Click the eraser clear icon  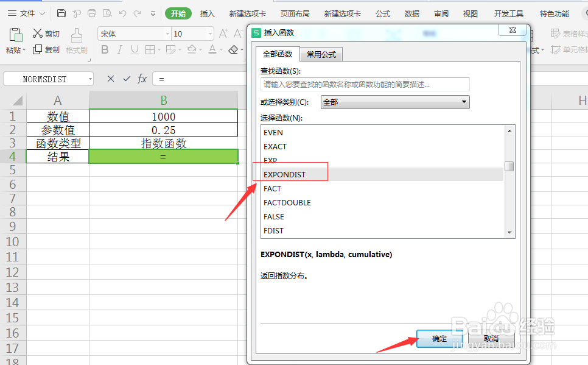point(233,49)
